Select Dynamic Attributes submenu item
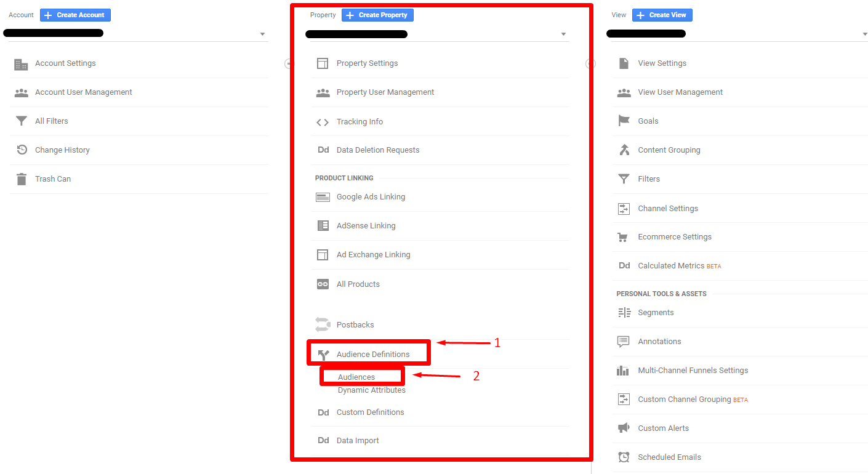The image size is (868, 474). (x=372, y=390)
